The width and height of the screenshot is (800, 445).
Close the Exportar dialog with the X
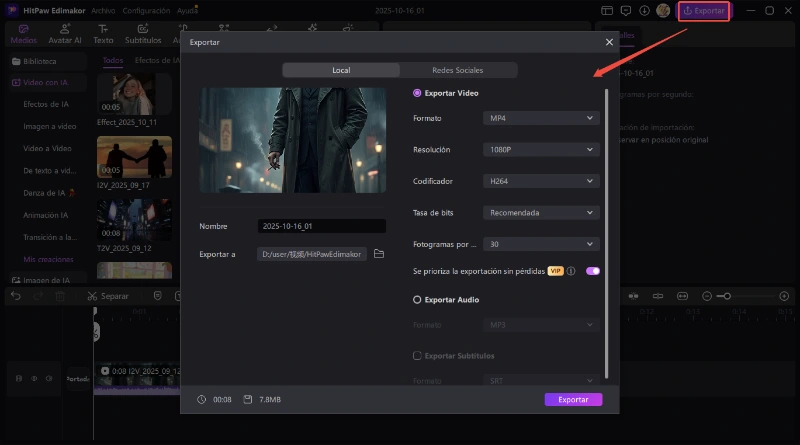(610, 42)
